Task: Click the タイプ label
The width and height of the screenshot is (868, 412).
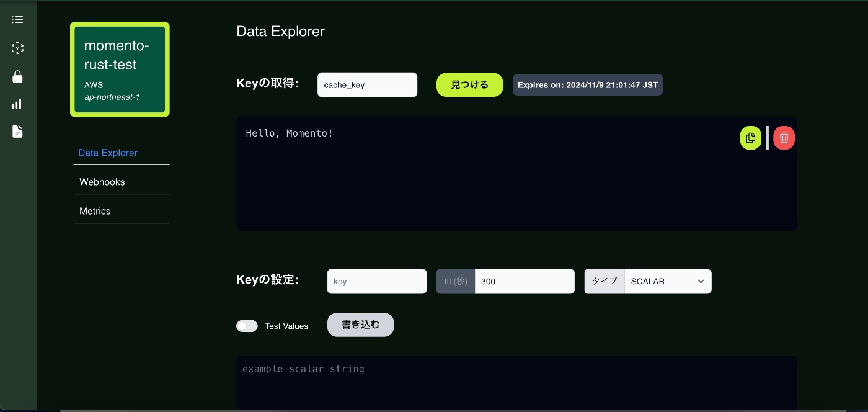Action: (x=604, y=281)
